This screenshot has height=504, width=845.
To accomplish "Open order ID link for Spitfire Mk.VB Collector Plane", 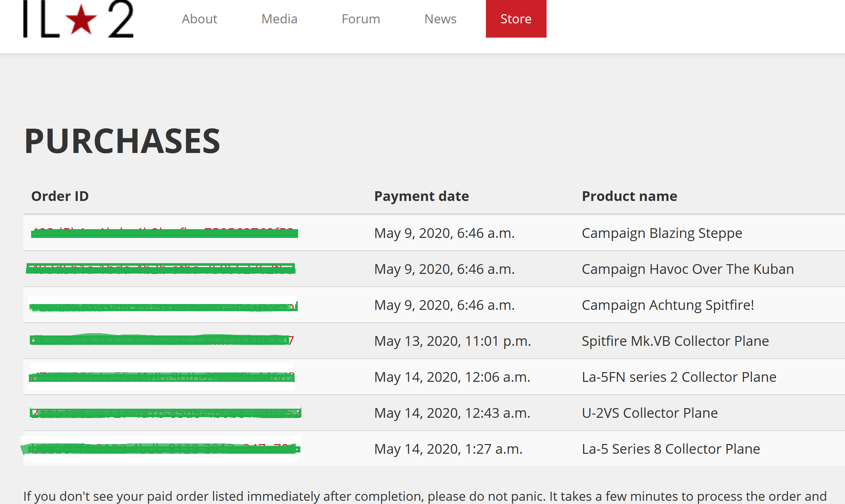I will (x=162, y=340).
